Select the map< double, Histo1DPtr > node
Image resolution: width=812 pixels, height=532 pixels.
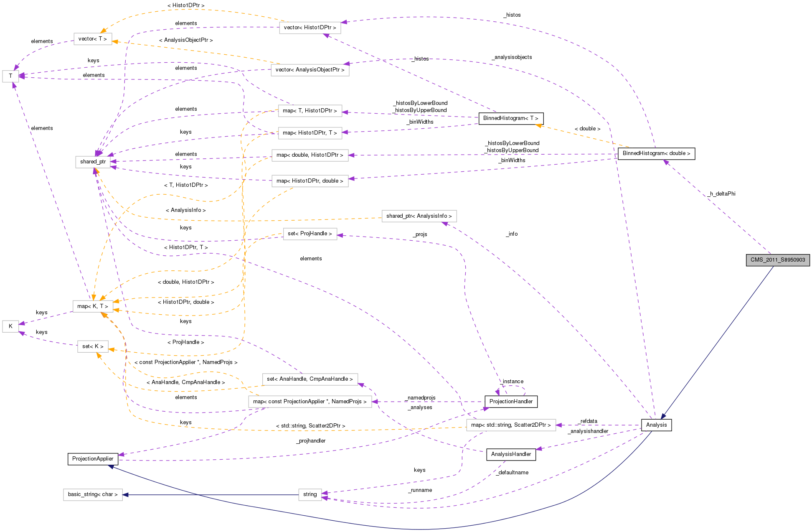point(310,155)
